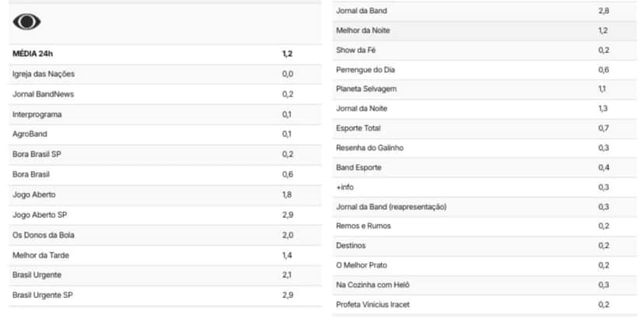Click the Band eye logo icon
This screenshot has height=322, width=644.
point(26,22)
